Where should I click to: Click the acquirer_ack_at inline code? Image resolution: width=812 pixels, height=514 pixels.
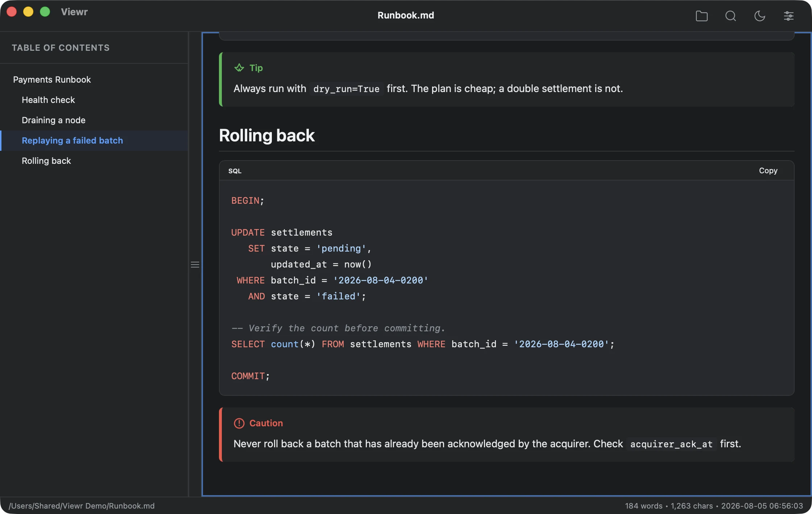click(x=671, y=444)
